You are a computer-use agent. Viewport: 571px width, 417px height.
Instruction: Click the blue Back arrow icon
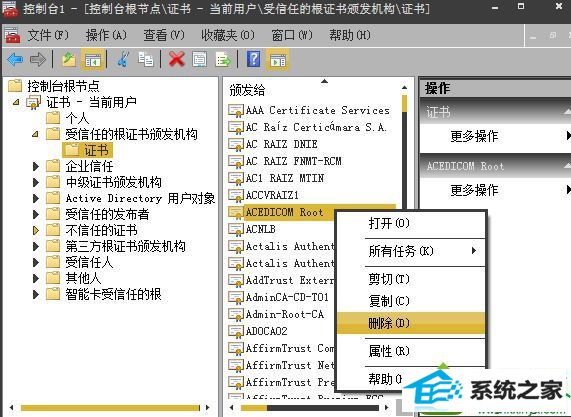click(15, 59)
